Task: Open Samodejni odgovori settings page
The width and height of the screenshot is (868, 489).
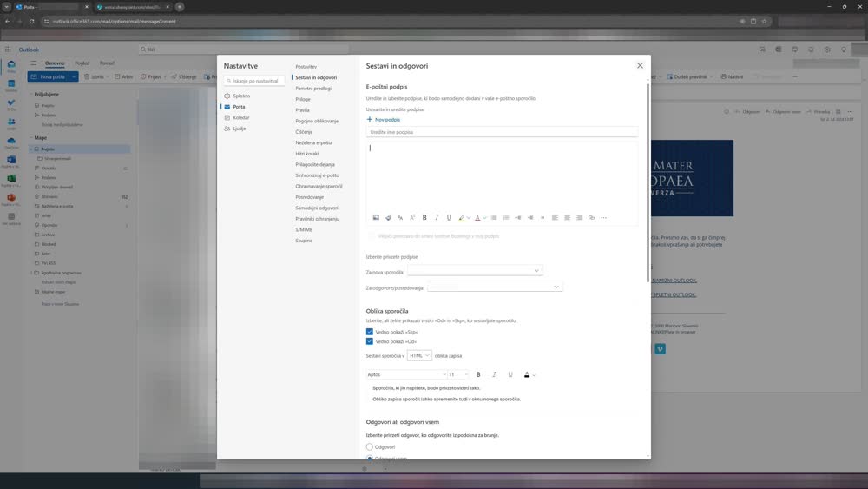Action: pos(317,208)
